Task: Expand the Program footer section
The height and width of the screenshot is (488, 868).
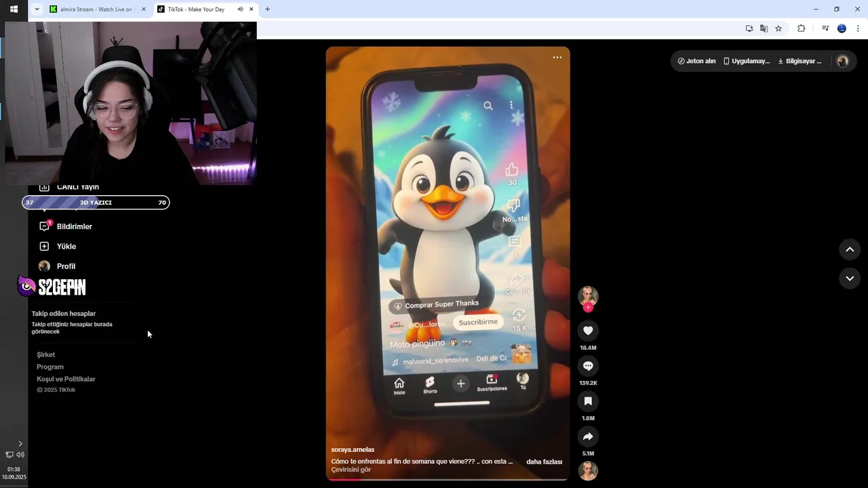Action: 50,367
